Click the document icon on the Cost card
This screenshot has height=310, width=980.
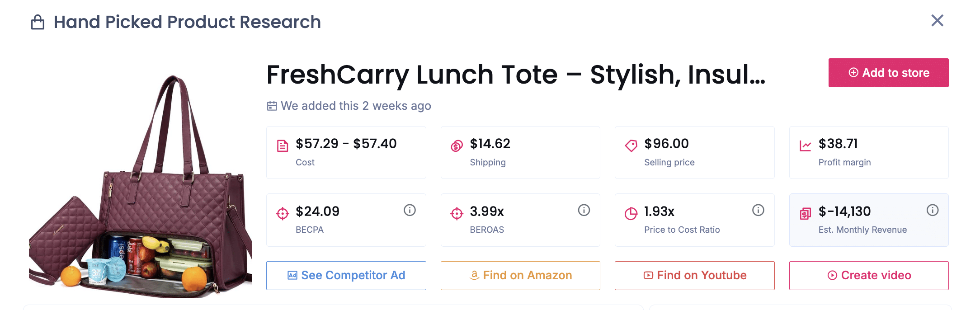click(282, 145)
